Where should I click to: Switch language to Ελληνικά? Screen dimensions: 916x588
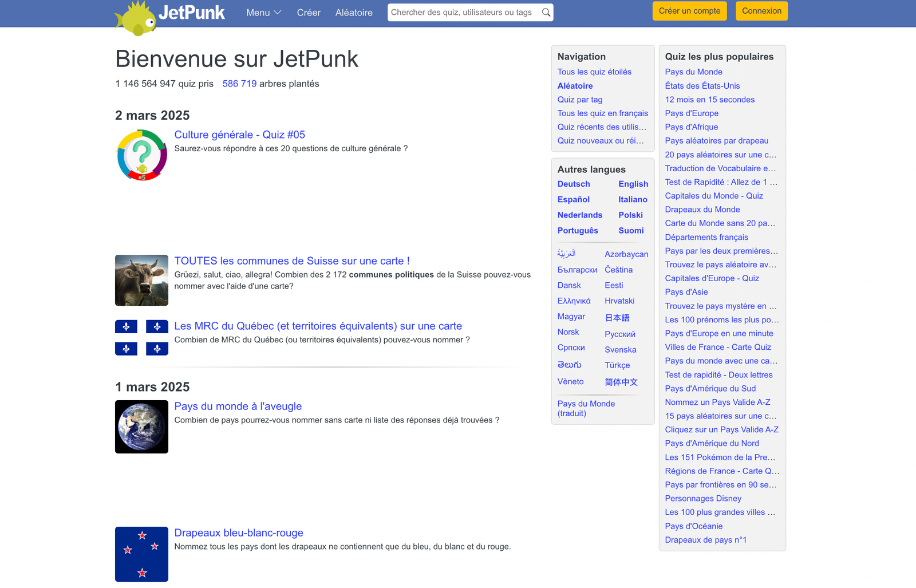(x=574, y=301)
